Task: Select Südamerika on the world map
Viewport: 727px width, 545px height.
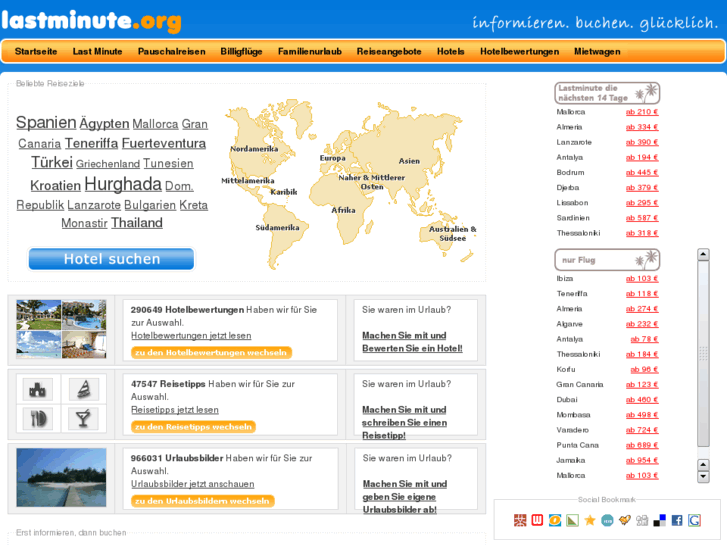Action: 277,228
